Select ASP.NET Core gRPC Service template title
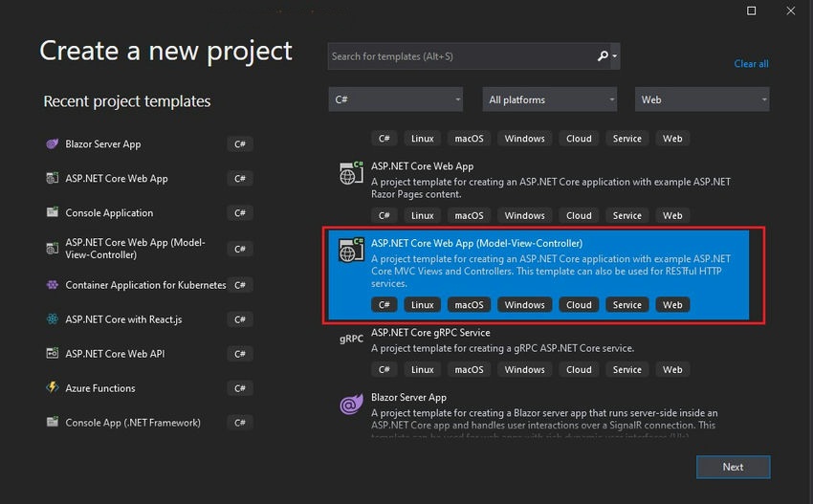This screenshot has height=504, width=813. point(430,333)
